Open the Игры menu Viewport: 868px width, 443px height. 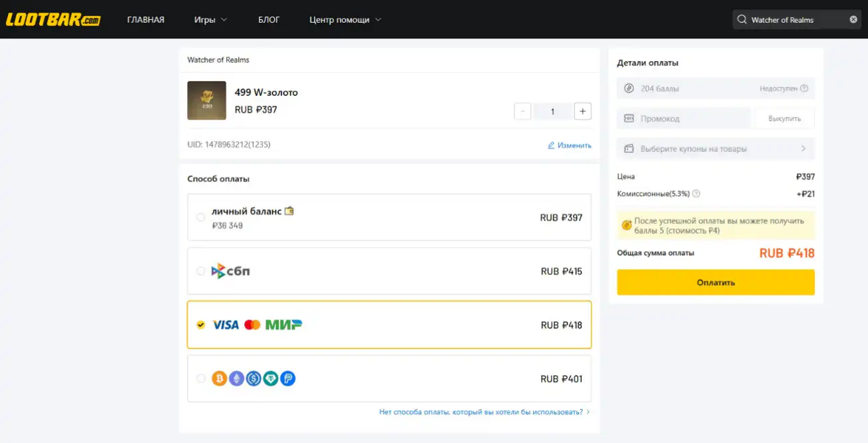point(205,19)
